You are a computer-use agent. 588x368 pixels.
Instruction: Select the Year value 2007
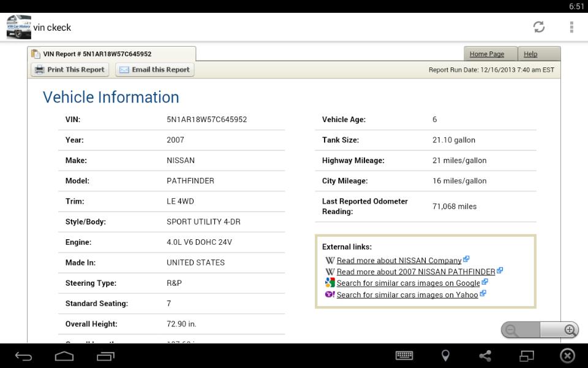click(175, 140)
